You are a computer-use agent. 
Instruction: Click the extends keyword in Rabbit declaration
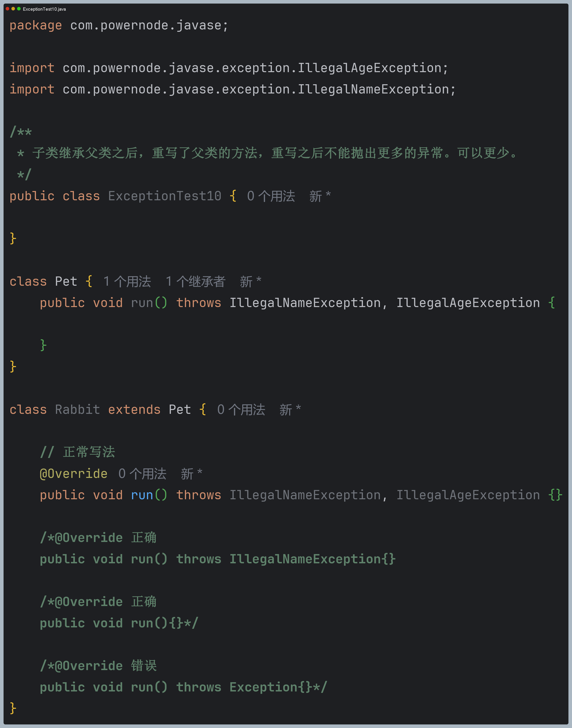134,410
